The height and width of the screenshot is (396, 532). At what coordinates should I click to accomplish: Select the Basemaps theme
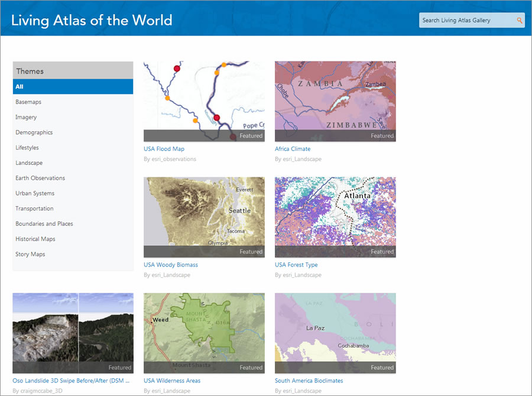pos(28,102)
